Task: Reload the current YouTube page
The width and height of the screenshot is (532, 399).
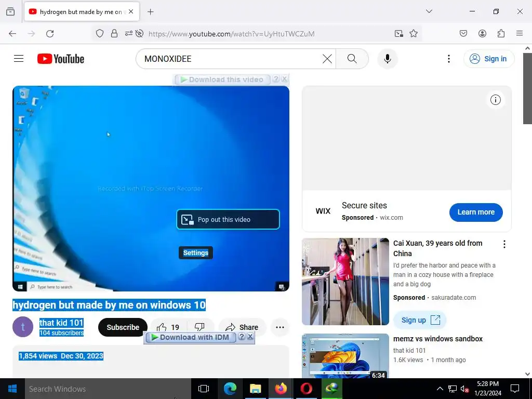Action: [x=50, y=34]
